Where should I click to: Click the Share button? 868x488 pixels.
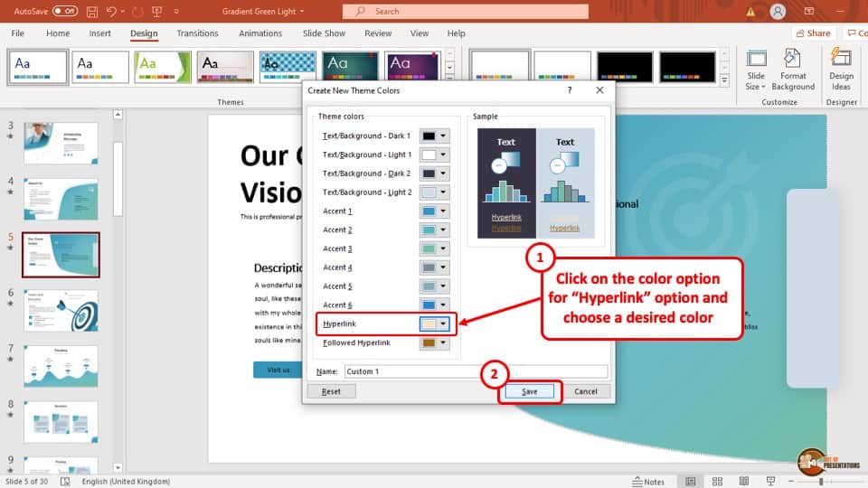click(813, 33)
